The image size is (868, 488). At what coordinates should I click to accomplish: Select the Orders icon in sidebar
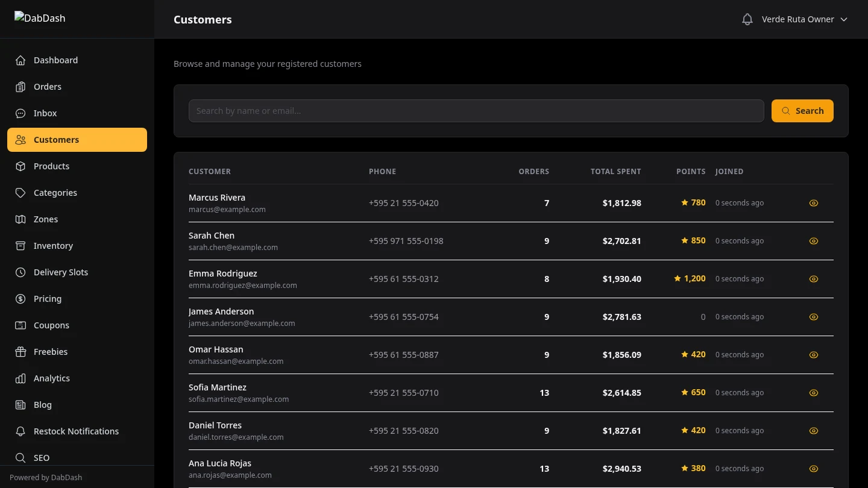(x=20, y=87)
